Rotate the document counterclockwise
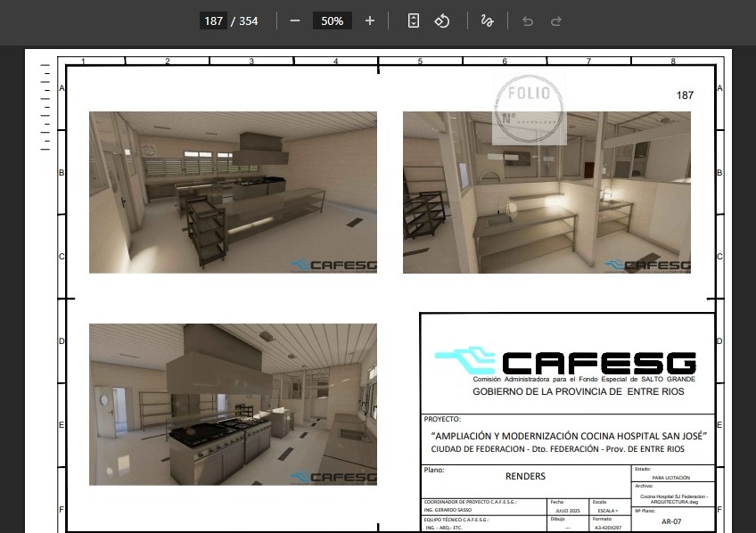The width and height of the screenshot is (756, 533). [x=442, y=20]
